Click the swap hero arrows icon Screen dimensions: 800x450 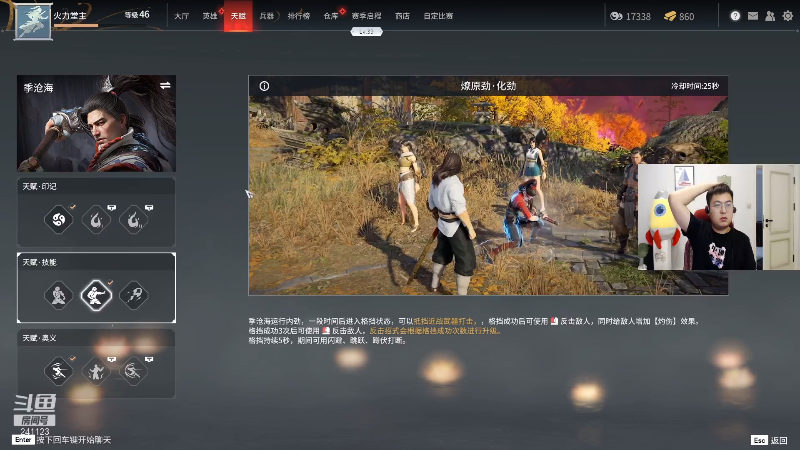coord(165,86)
